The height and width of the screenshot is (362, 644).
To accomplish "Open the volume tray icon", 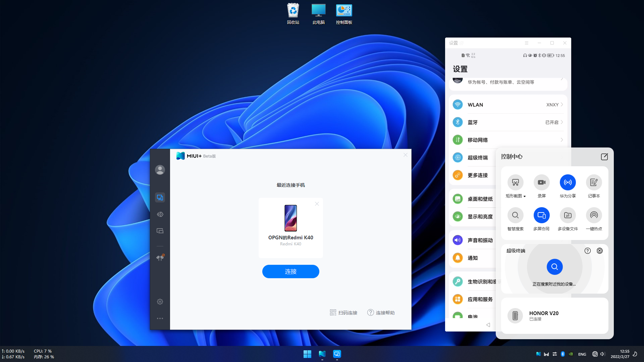I will [x=603, y=354].
